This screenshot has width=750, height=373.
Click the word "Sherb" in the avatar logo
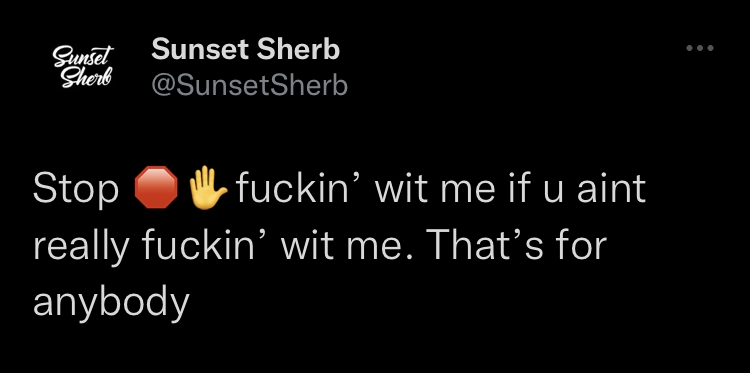(x=87, y=77)
